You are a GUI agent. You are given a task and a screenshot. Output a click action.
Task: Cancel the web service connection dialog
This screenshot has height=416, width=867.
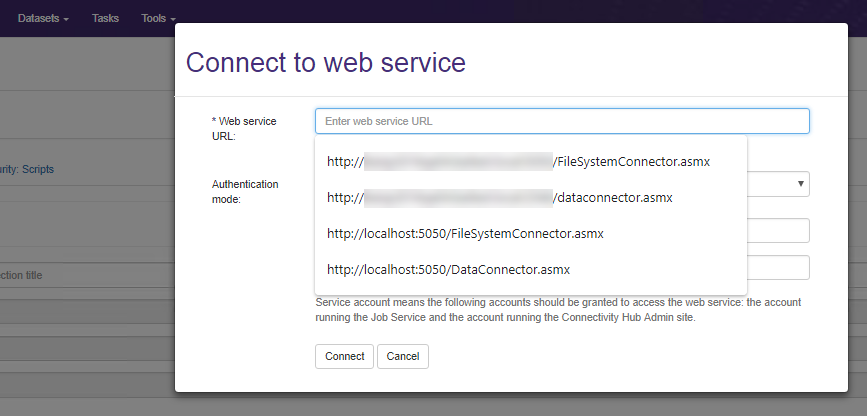(x=403, y=356)
